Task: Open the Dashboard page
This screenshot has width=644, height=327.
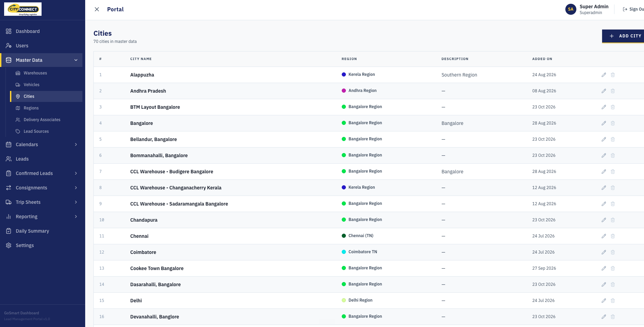Action: point(42,31)
